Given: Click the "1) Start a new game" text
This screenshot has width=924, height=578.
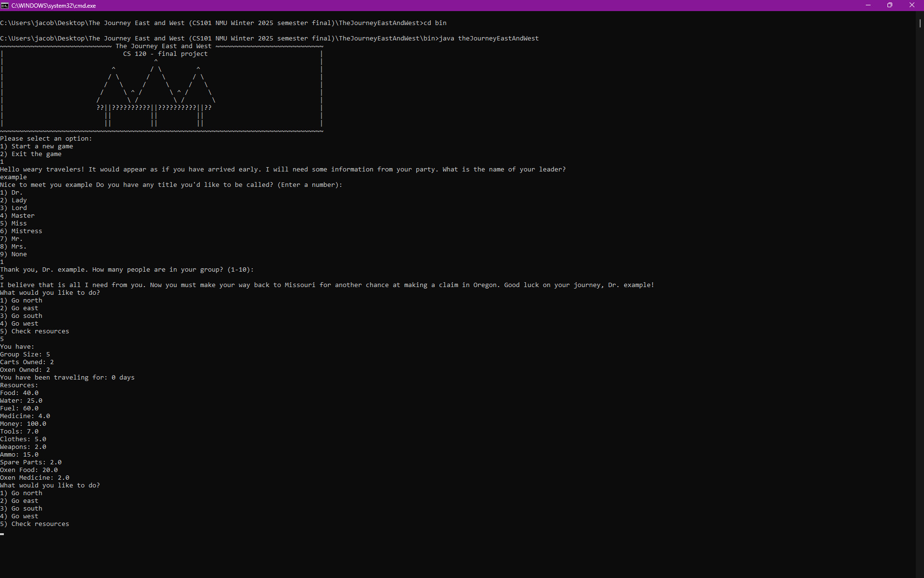Looking at the screenshot, I should (37, 146).
